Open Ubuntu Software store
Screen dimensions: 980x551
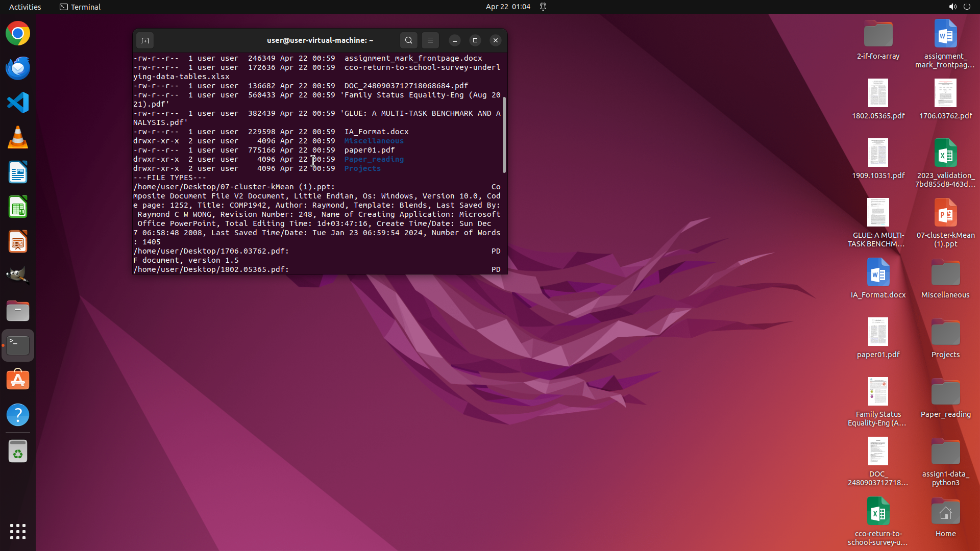tap(18, 380)
